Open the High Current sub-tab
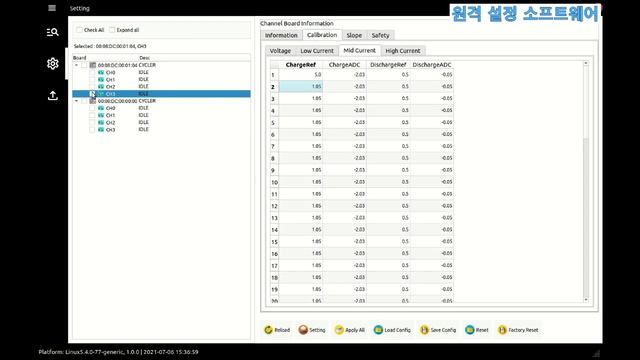 click(x=403, y=51)
